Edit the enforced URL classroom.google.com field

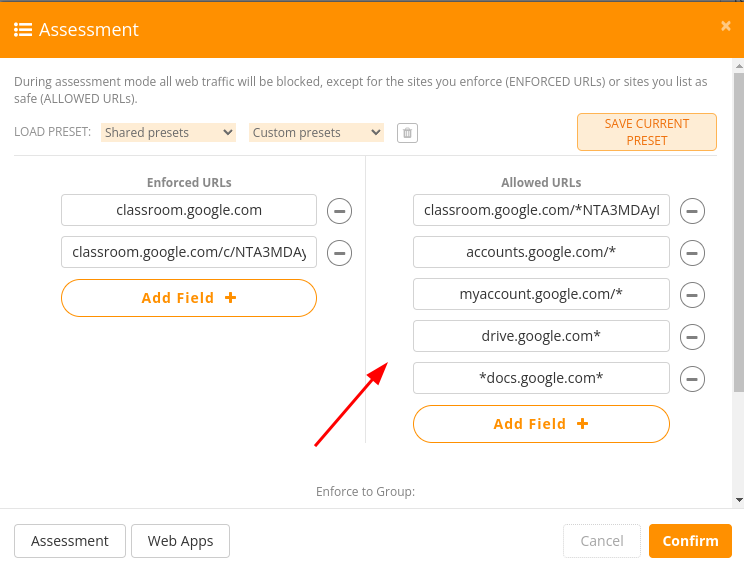[x=189, y=210]
